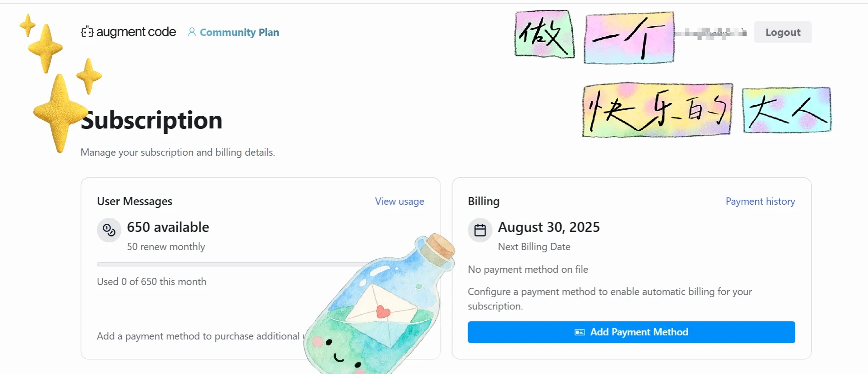This screenshot has height=374, width=868.
Task: Click the pastel sticker reading 快乐的
Action: pyautogui.click(x=657, y=110)
